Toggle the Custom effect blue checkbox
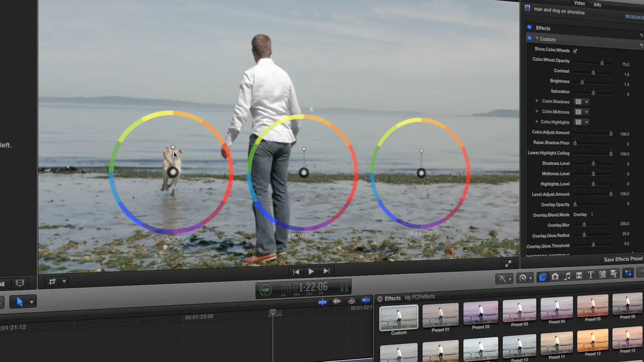The width and height of the screenshot is (644, 362). 529,38
